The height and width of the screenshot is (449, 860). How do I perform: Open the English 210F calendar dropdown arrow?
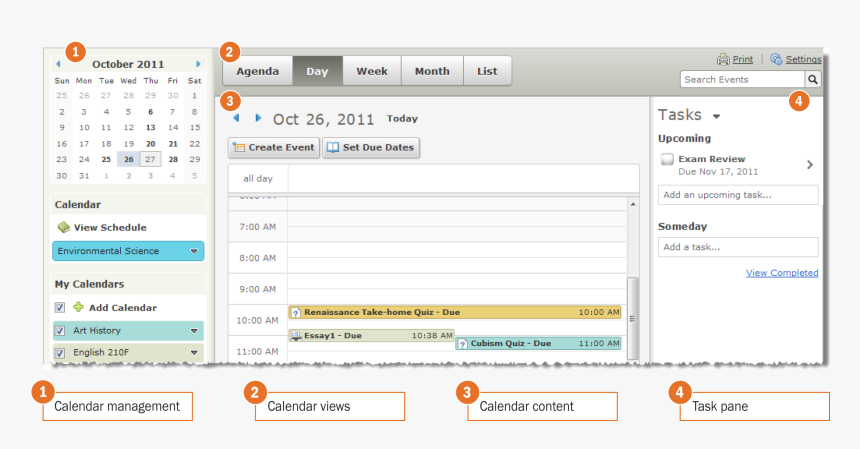(x=194, y=353)
